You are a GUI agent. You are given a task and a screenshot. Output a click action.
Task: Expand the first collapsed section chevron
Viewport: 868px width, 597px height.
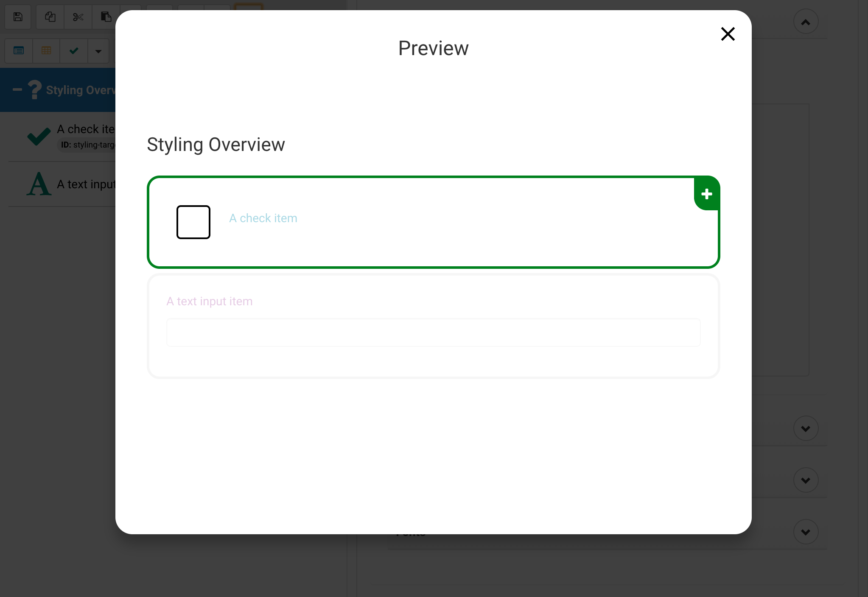(x=806, y=429)
